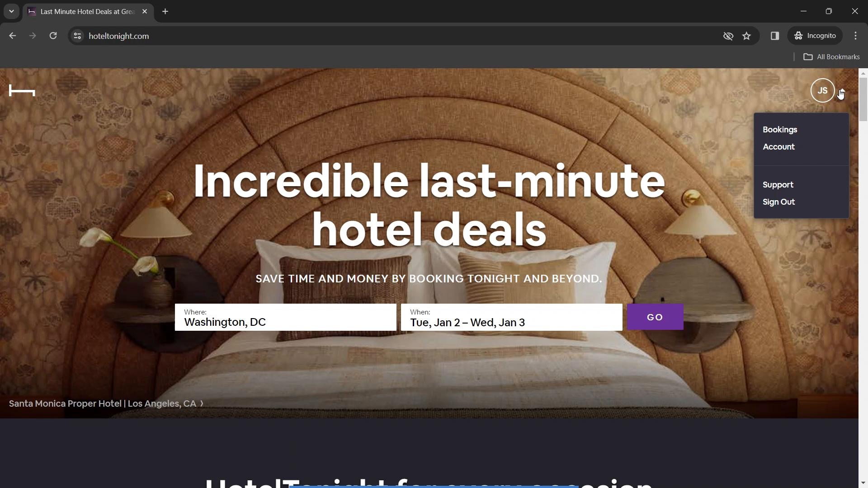Screen dimensions: 868x488
Task: Click the browser forward navigation arrow
Action: pyautogui.click(x=32, y=36)
